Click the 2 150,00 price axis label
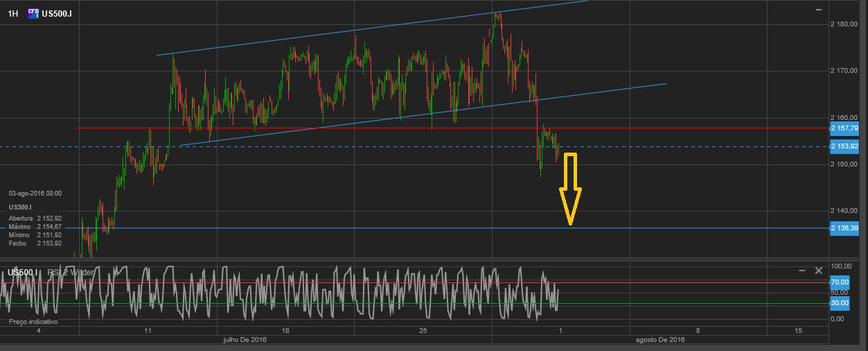Screen dimensions: 868x351 click(x=844, y=164)
